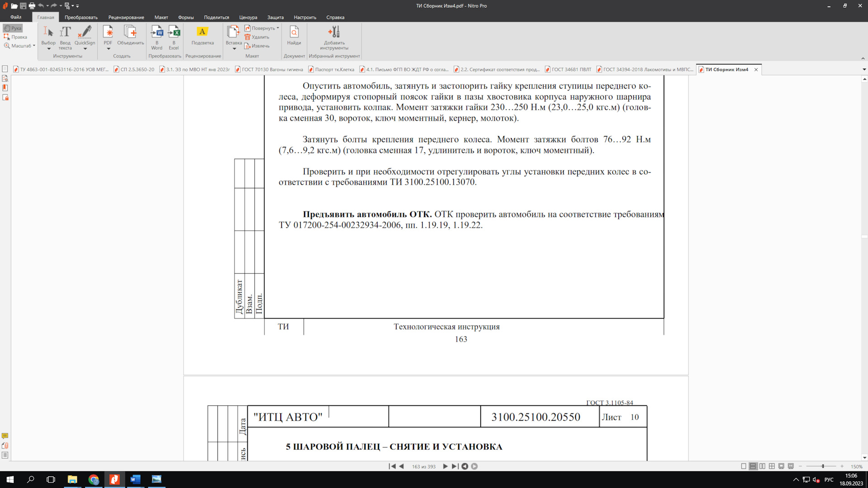Open the Comments panel at sidebar bottom
This screenshot has width=868, height=488.
coord(5,436)
